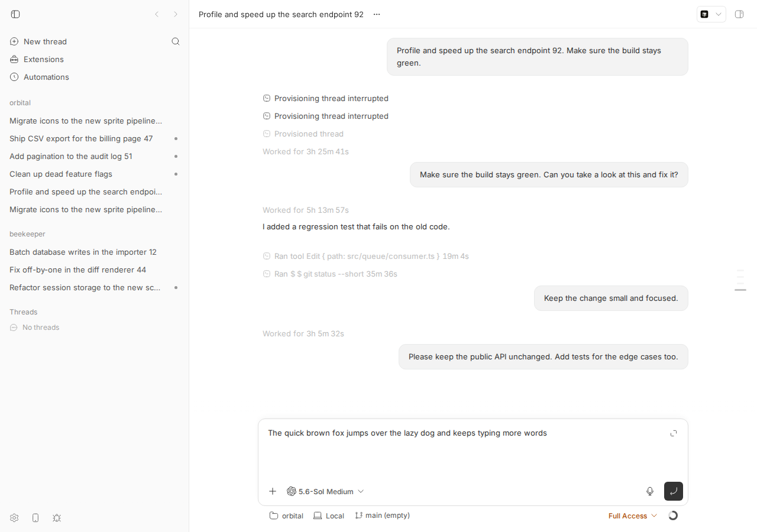Screen dimensions: 757x532
Task: Toggle the right side panel icon
Action: [739, 14]
